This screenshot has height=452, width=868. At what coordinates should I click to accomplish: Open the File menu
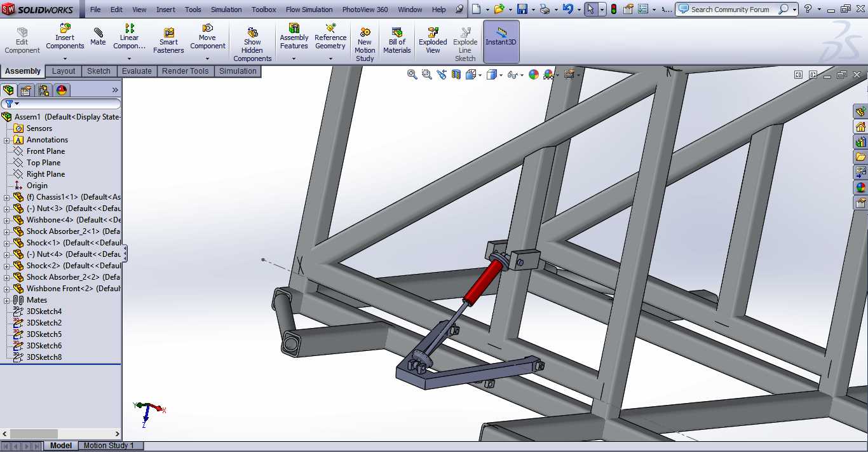(95, 10)
